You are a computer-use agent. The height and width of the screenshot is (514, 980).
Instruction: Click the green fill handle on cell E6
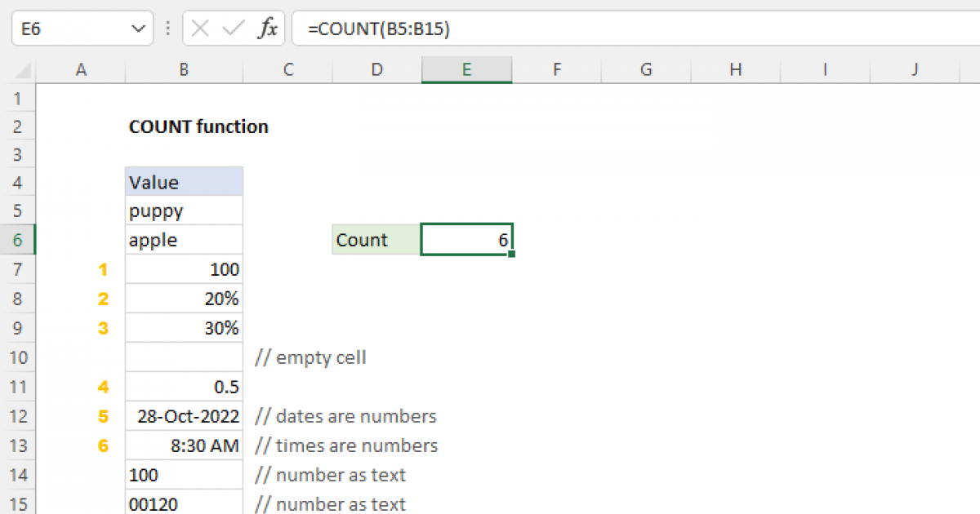click(x=513, y=254)
